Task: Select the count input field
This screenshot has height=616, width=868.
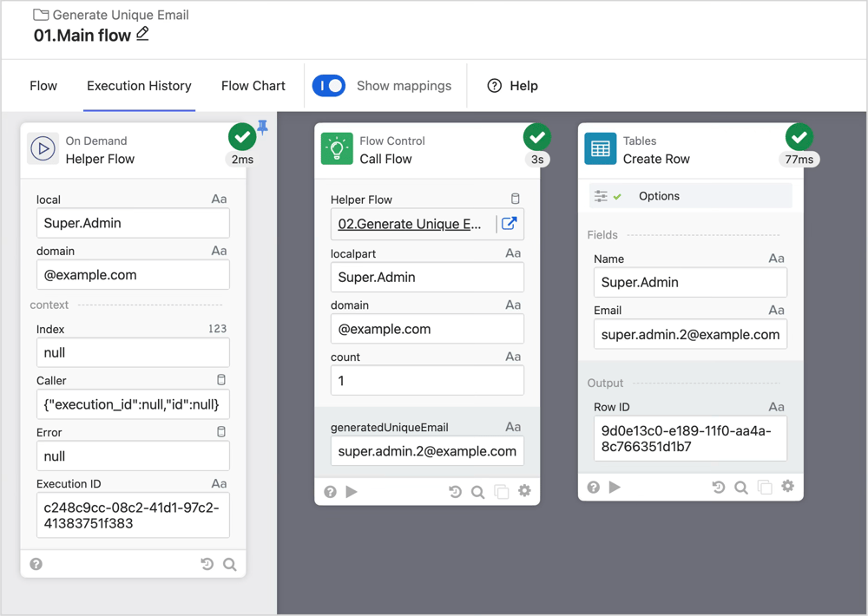Action: point(427,380)
